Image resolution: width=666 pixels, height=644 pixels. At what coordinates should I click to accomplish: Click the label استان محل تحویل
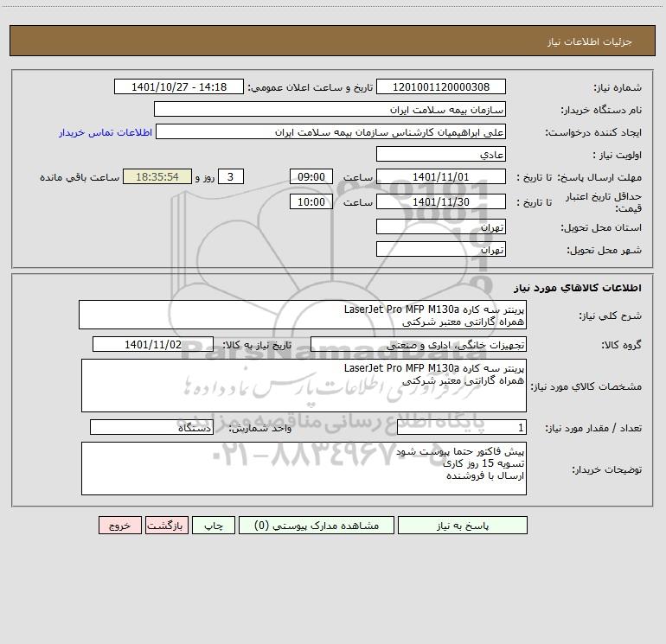(x=601, y=228)
